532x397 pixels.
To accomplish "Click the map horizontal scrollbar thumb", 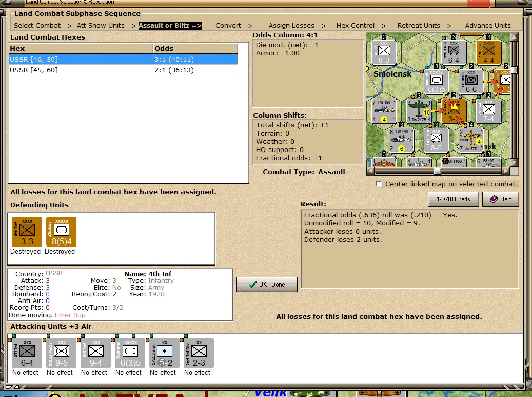I will (x=437, y=171).
